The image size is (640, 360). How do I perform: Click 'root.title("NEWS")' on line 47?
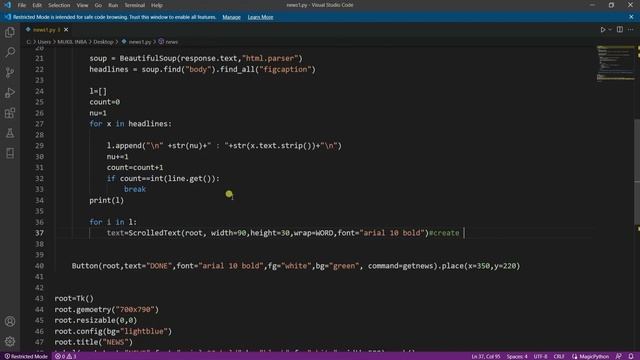tap(93, 342)
